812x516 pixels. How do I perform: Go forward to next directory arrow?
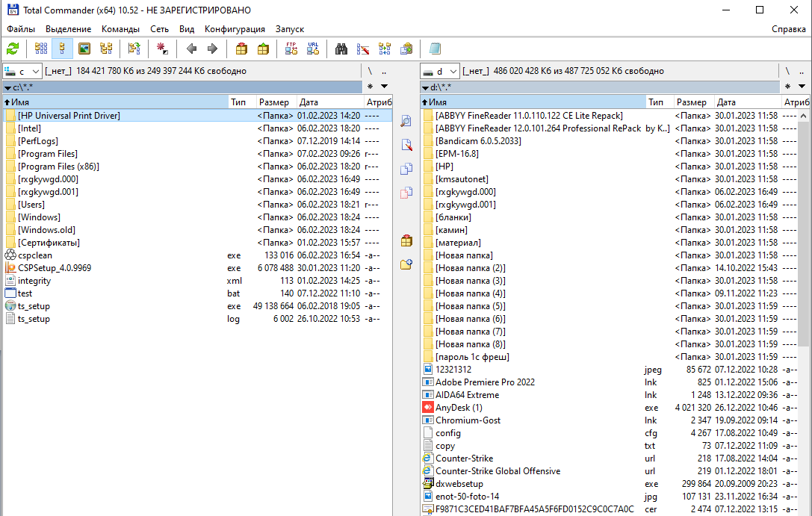point(212,49)
